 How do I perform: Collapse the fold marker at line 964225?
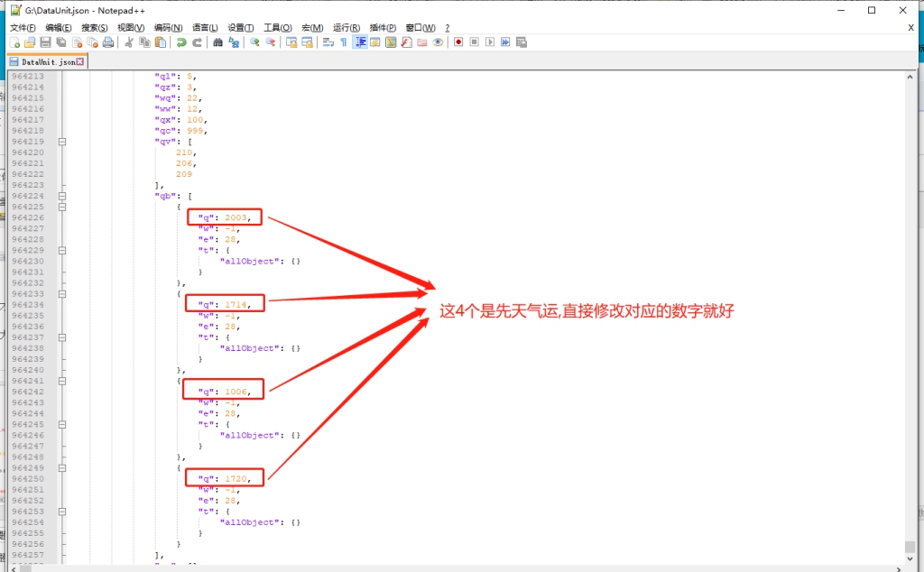click(62, 207)
